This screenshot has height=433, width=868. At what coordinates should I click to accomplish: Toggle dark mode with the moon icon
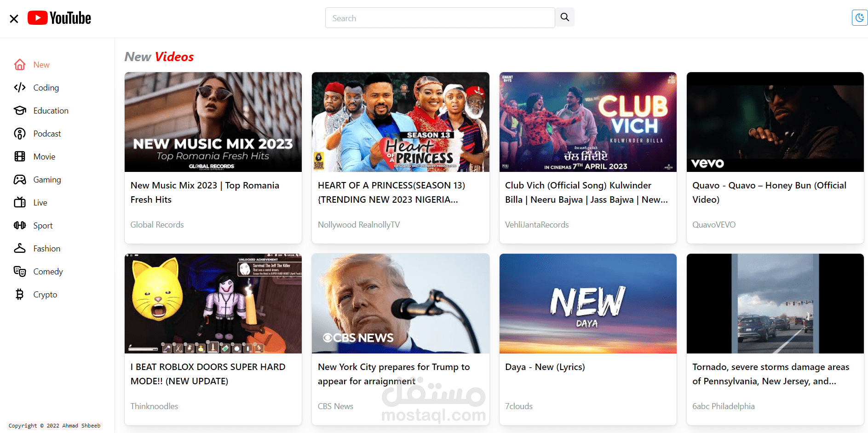coord(859,18)
